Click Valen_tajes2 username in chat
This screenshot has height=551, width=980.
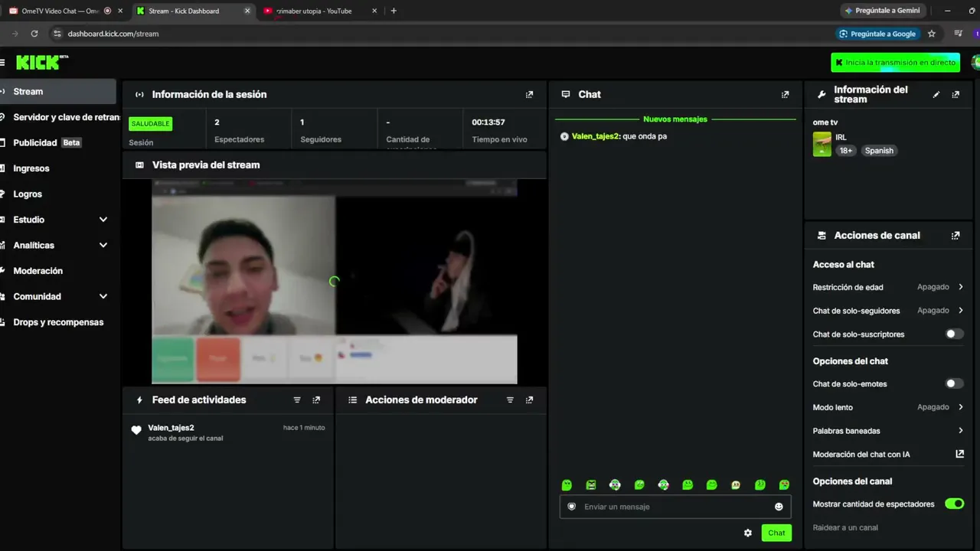[x=595, y=136]
